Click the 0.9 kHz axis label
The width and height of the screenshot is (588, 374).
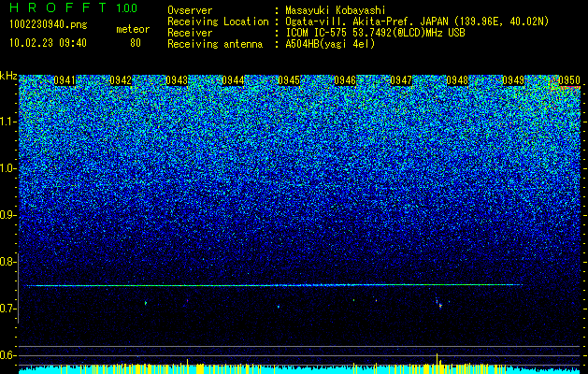tap(7, 215)
